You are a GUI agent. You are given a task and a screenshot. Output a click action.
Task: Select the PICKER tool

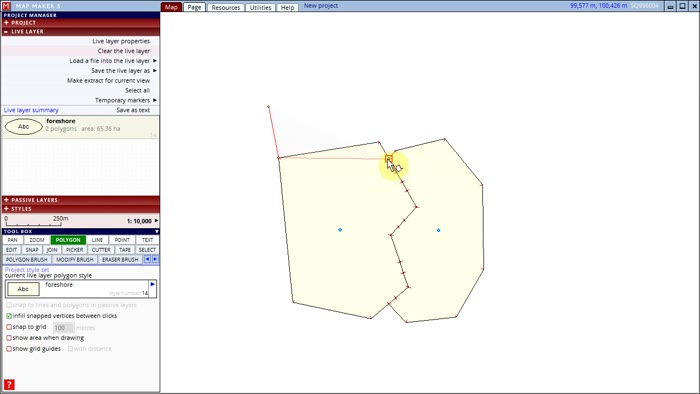[x=75, y=250]
